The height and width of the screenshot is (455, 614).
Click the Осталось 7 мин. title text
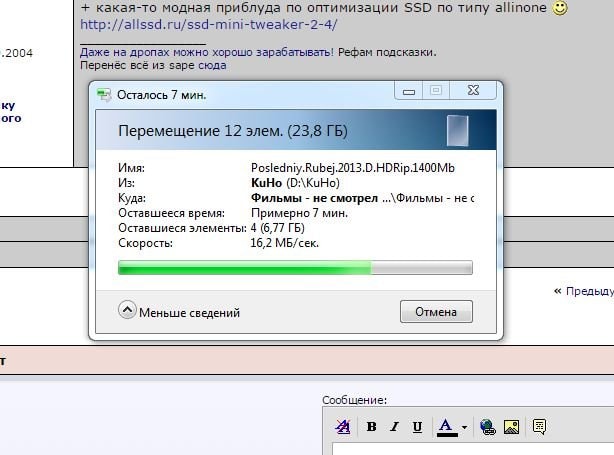[161, 95]
